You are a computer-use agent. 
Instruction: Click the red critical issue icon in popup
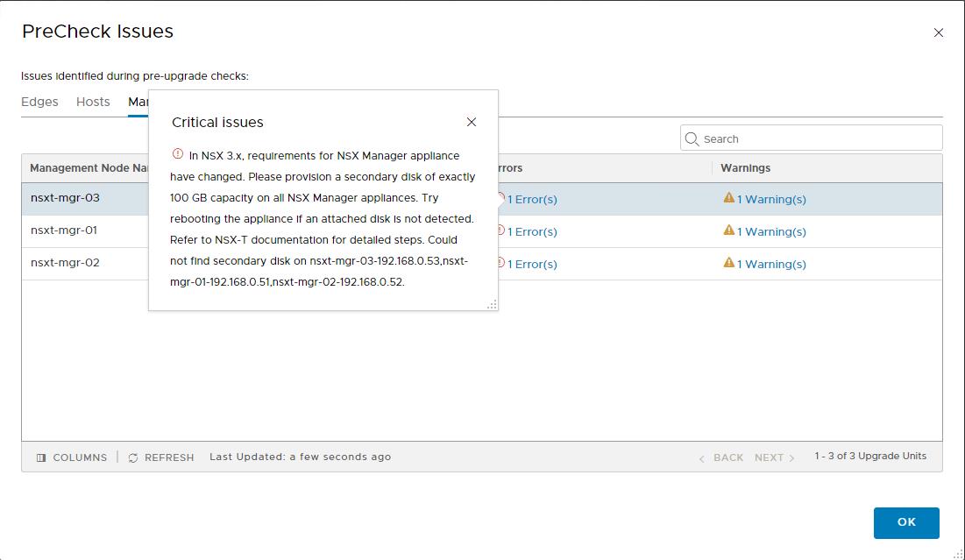[x=178, y=154]
